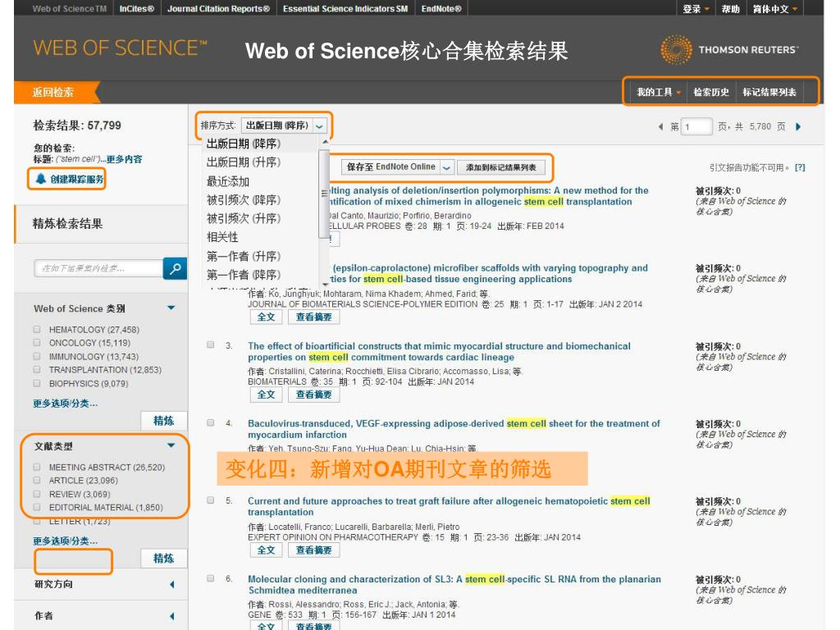Tick TRANSPLANTATION category checkbox
840x630 pixels.
pos(37,370)
